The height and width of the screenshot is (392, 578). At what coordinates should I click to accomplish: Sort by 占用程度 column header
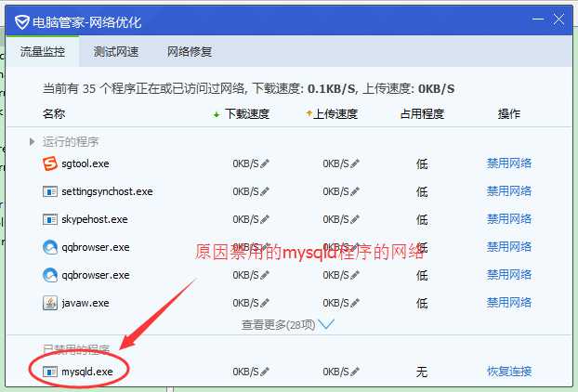(x=422, y=114)
